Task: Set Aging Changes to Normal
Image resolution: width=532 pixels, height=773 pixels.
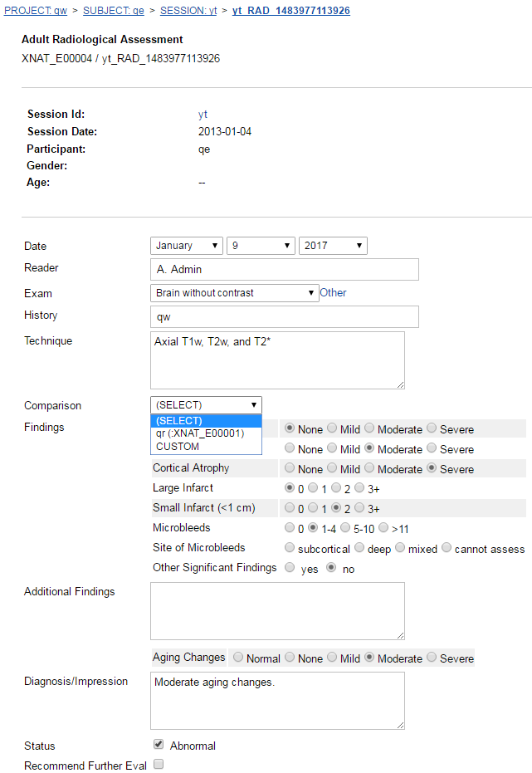Action: (x=238, y=658)
